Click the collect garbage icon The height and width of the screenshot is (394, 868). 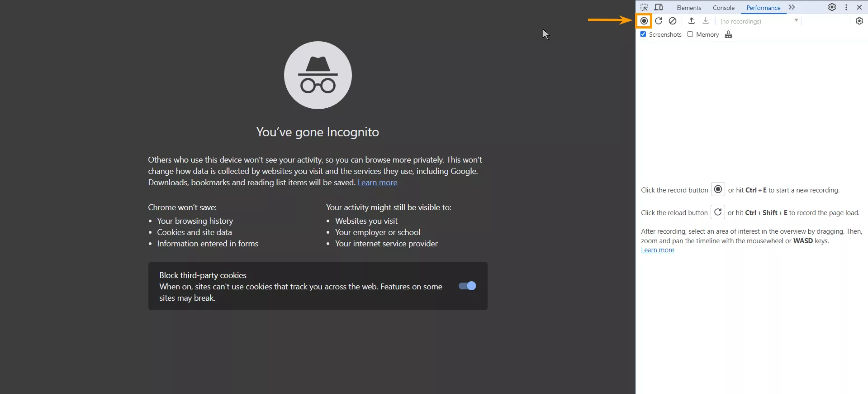pyautogui.click(x=728, y=34)
